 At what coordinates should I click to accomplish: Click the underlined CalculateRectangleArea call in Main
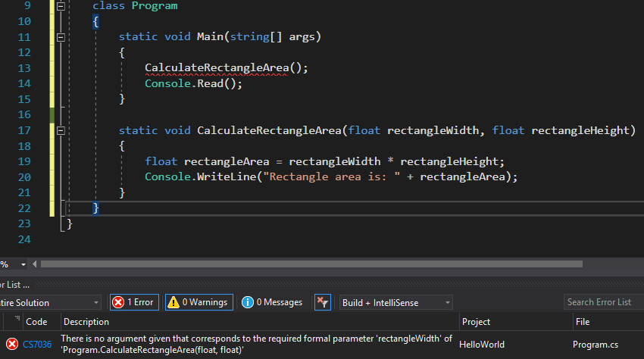point(217,68)
